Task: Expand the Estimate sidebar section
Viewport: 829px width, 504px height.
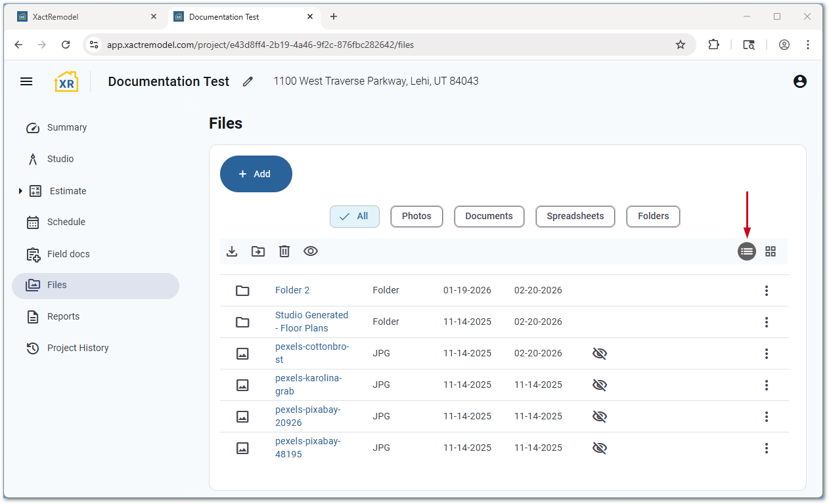Action: click(20, 191)
